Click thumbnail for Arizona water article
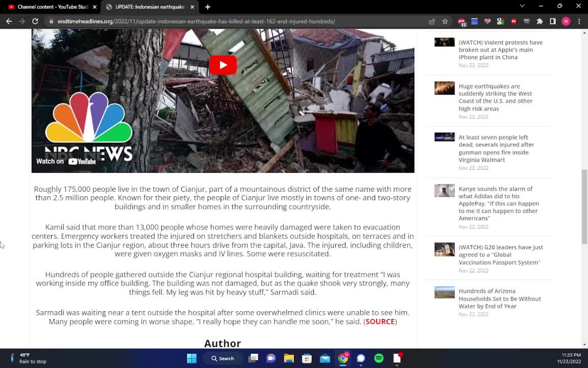588x368 pixels. tap(445, 292)
